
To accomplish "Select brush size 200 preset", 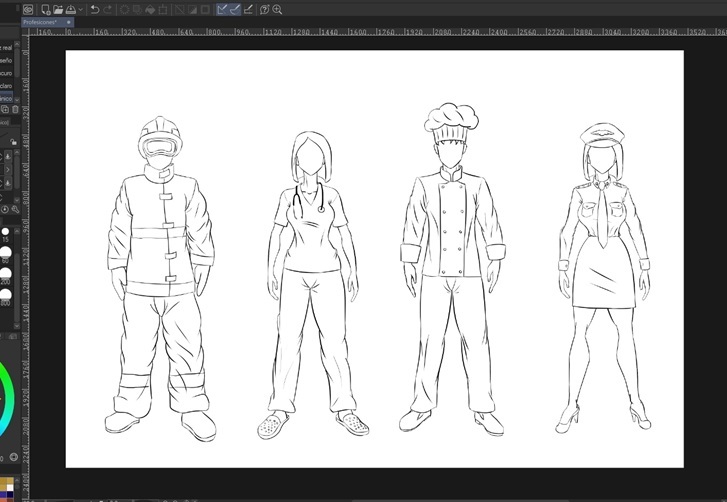I will pyautogui.click(x=5, y=275).
